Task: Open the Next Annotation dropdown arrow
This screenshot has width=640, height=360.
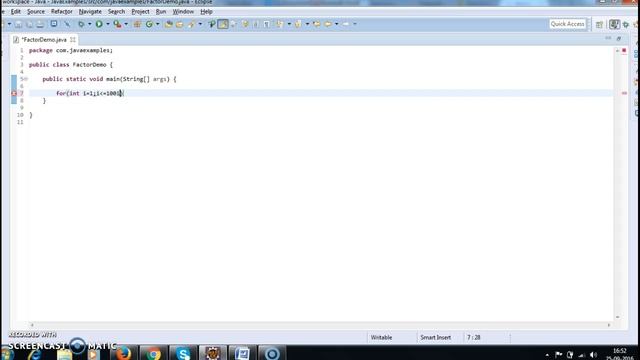Action: pos(289,24)
